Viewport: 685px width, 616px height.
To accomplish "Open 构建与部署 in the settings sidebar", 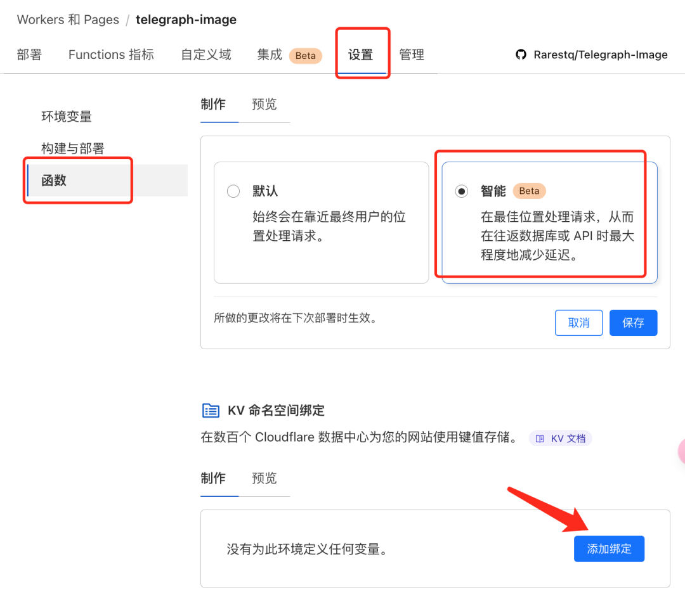I will [72, 148].
